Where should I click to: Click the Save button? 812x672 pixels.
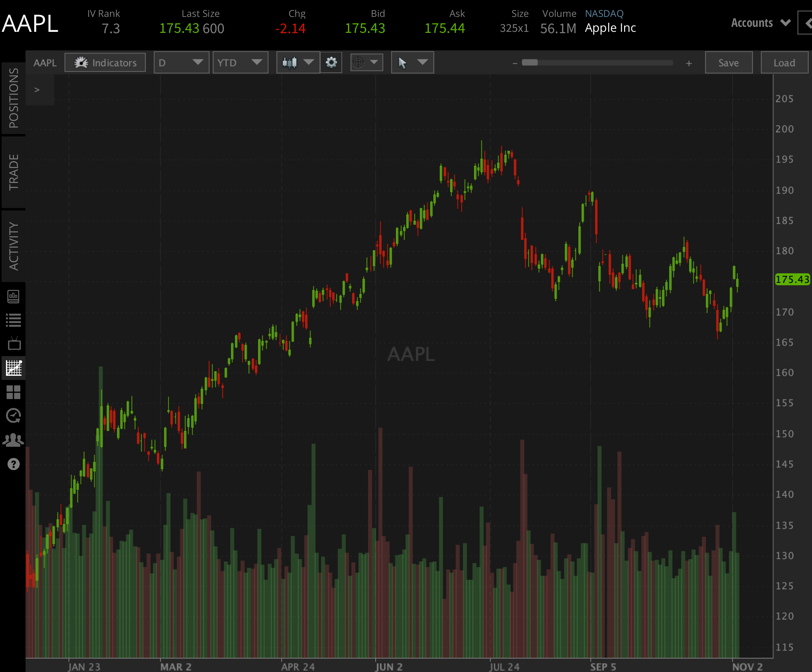tap(728, 63)
